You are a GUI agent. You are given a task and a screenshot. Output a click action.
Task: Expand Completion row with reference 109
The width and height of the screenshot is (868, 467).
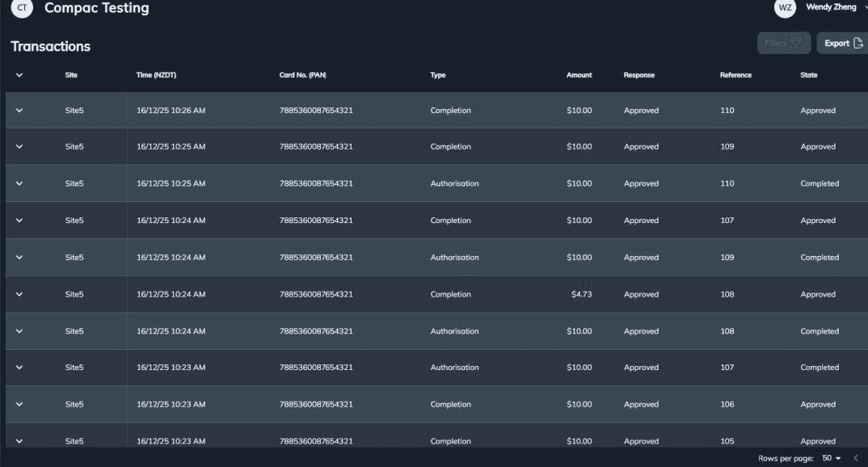[19, 146]
